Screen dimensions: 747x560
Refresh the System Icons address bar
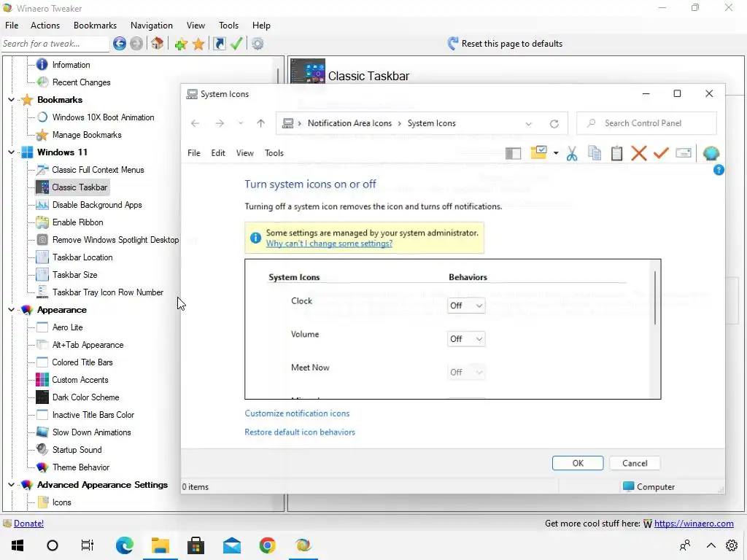click(x=554, y=124)
